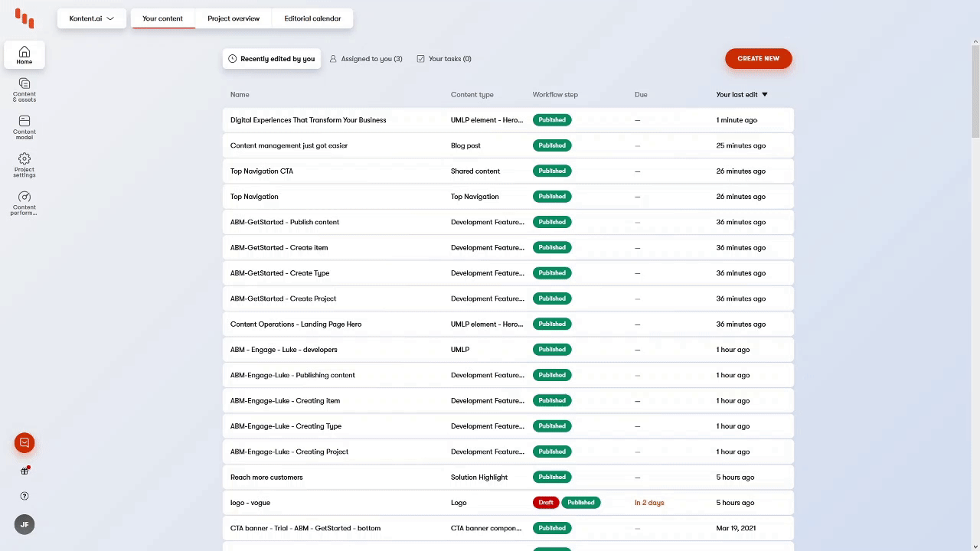This screenshot has height=551, width=980.
Task: Open the JF user avatar menu
Action: click(x=24, y=524)
